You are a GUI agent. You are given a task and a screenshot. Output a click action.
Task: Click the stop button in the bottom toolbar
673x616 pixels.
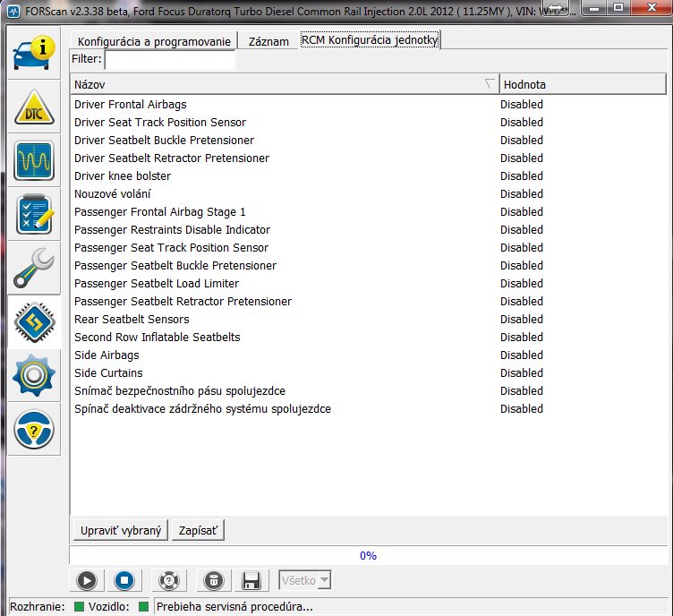124,580
